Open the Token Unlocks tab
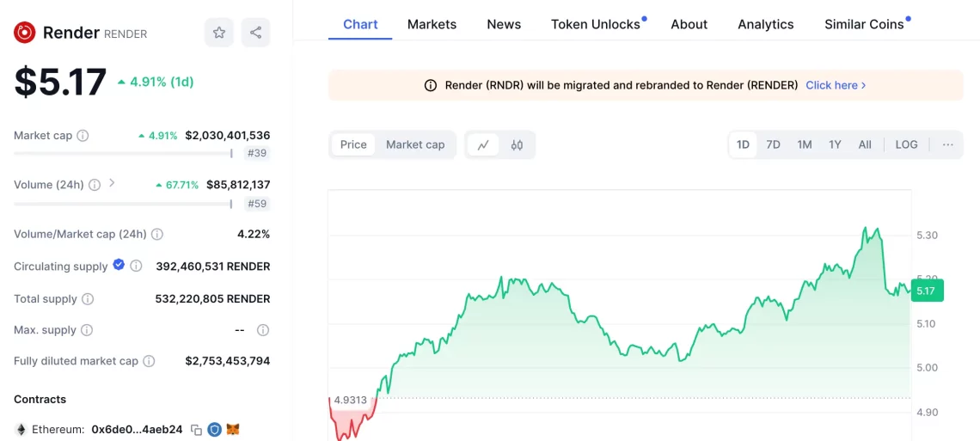Screen dimensions: 980x441 595,24
